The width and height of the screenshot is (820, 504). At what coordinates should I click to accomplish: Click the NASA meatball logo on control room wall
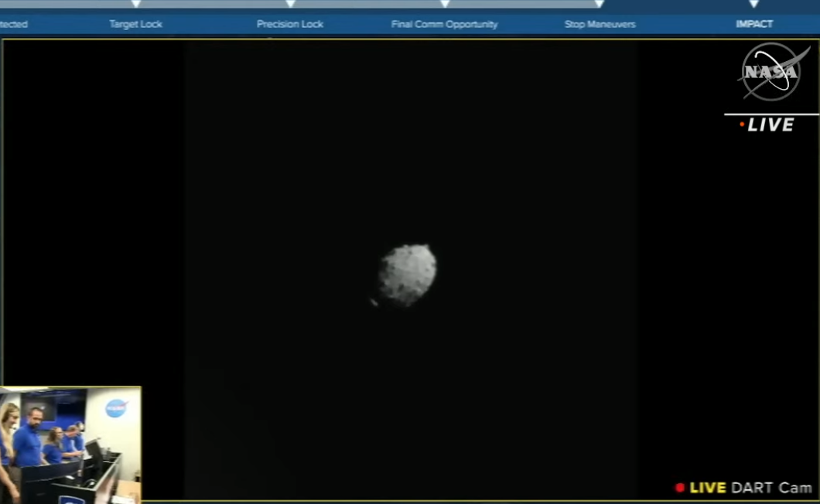116,408
